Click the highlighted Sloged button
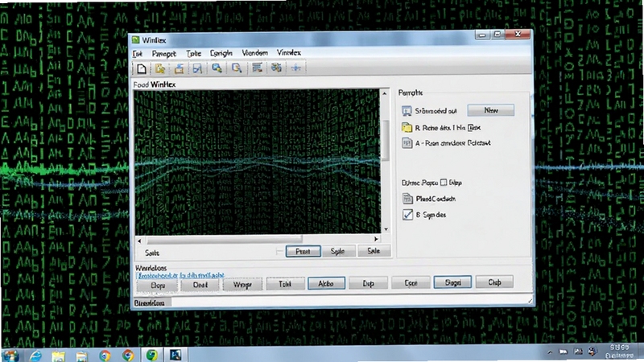 point(452,282)
